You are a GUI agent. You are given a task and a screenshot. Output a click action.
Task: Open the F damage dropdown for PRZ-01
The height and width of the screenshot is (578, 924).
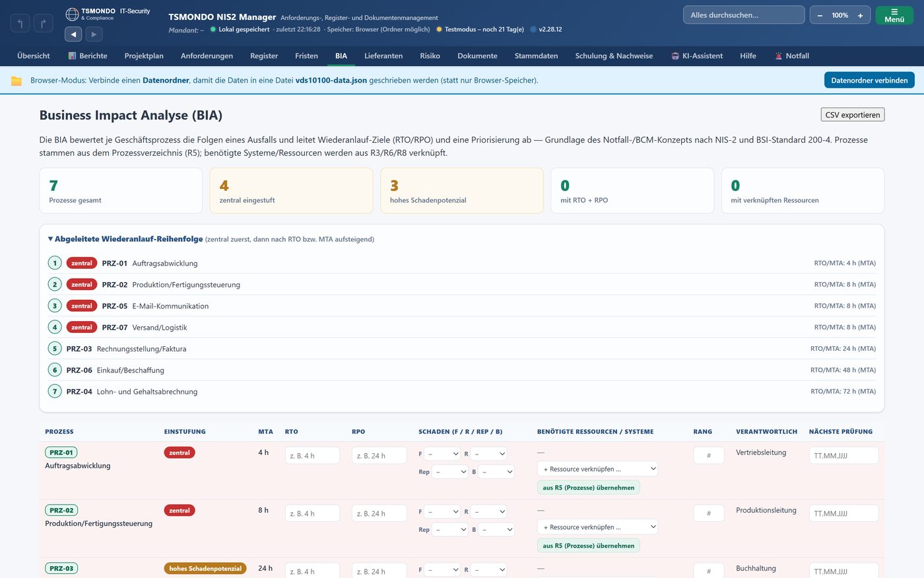click(x=443, y=454)
